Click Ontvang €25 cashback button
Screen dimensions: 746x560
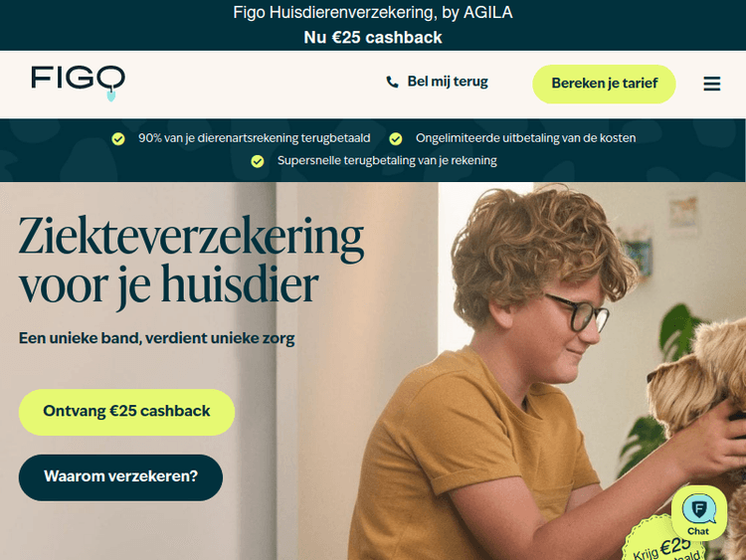coord(126,412)
